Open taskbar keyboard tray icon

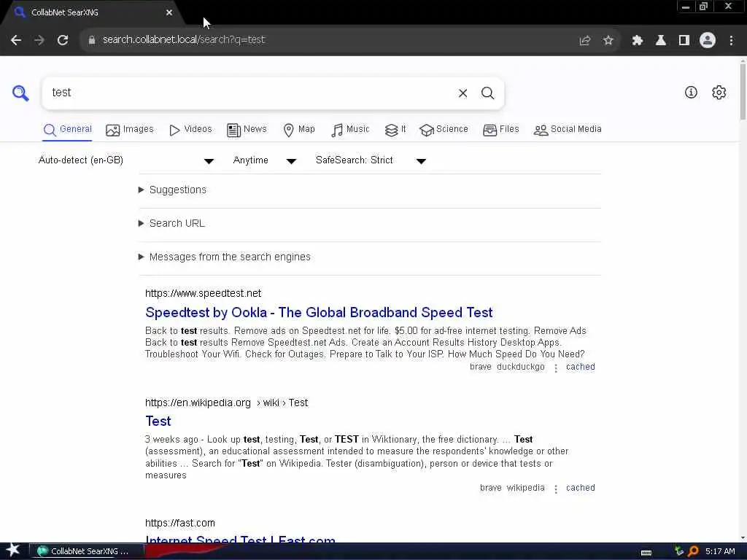coord(646,553)
